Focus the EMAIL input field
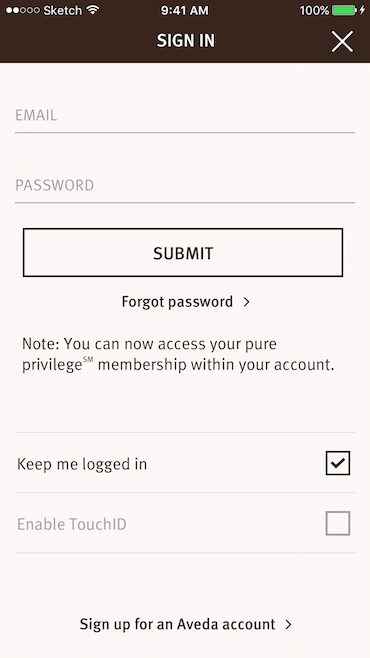This screenshot has height=658, width=370. (x=185, y=115)
